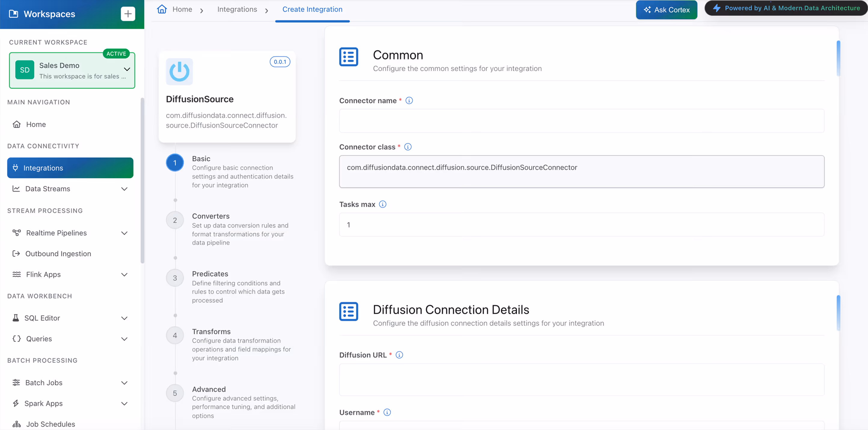Click the breadcrumb Home house icon

click(x=162, y=9)
